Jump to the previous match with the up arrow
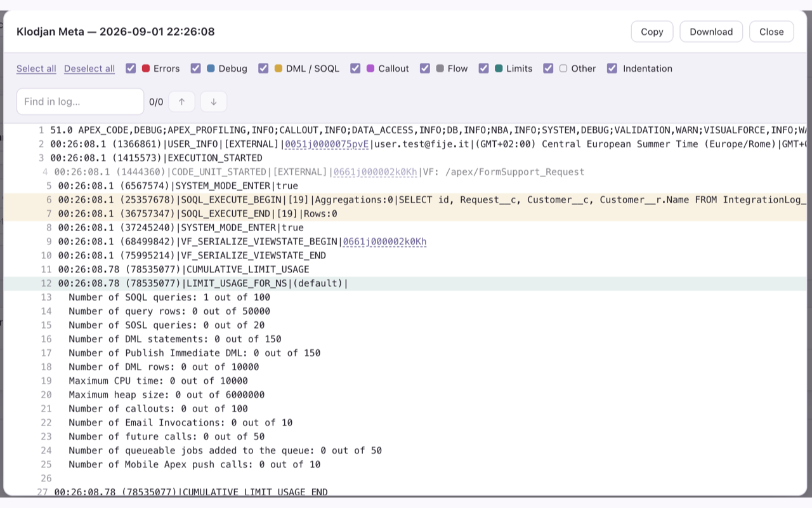Screen dimensions: 812x508 181,102
